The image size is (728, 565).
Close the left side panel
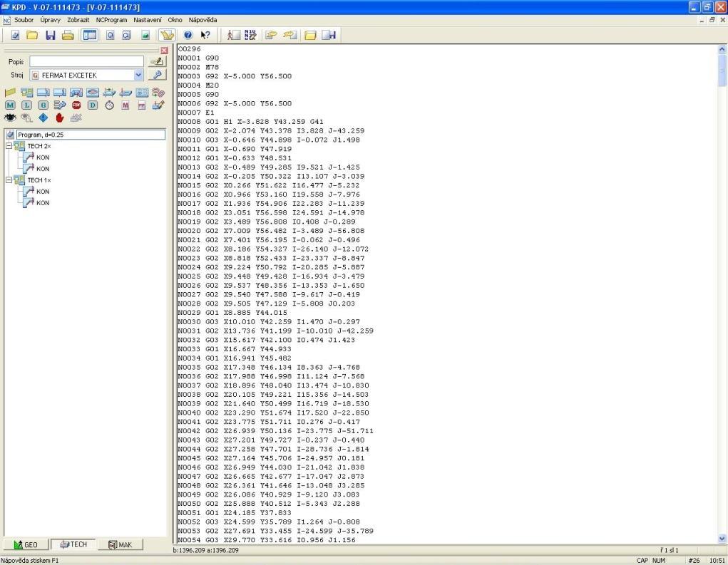click(x=164, y=50)
